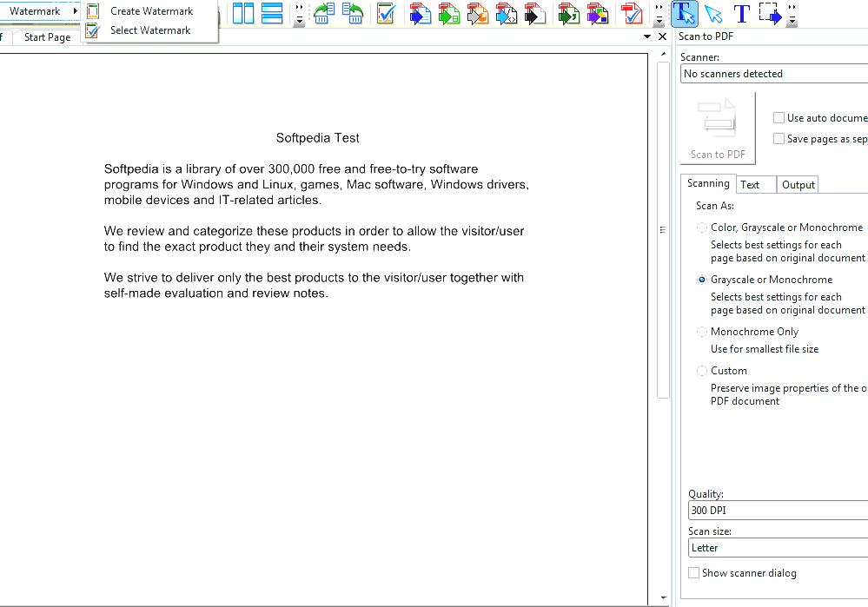Choose Create Watermark from the submenu

pyautogui.click(x=152, y=11)
